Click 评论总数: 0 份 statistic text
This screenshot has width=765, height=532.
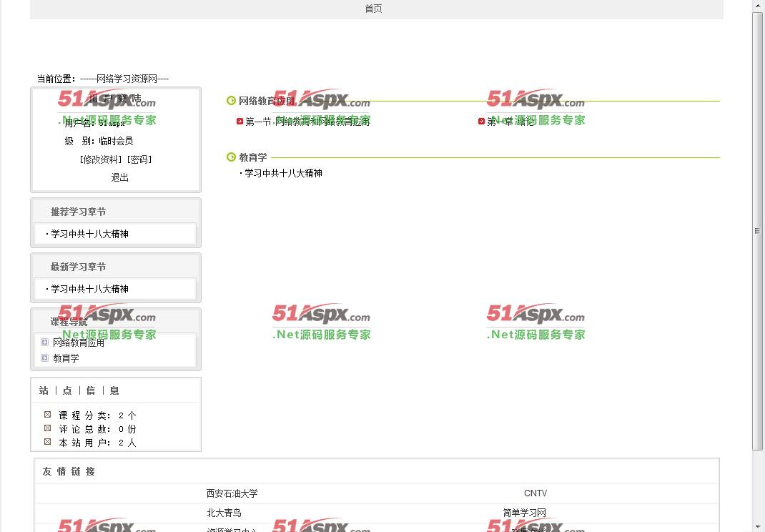pyautogui.click(x=97, y=429)
